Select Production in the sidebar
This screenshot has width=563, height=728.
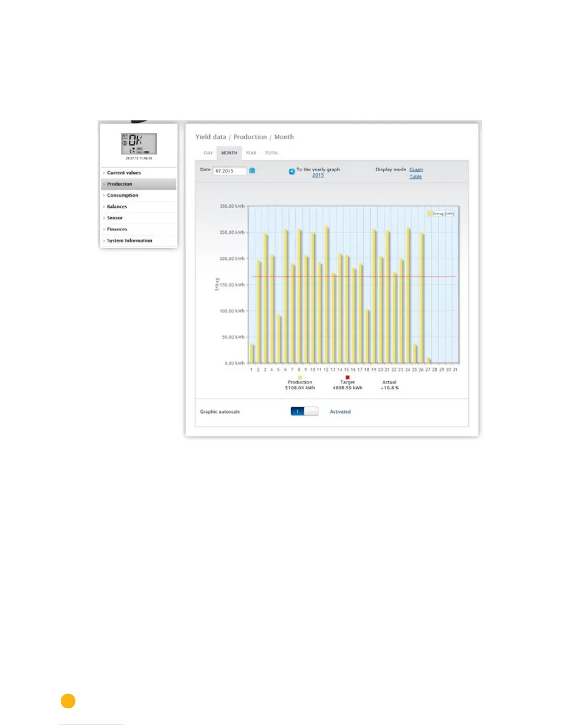pos(139,184)
